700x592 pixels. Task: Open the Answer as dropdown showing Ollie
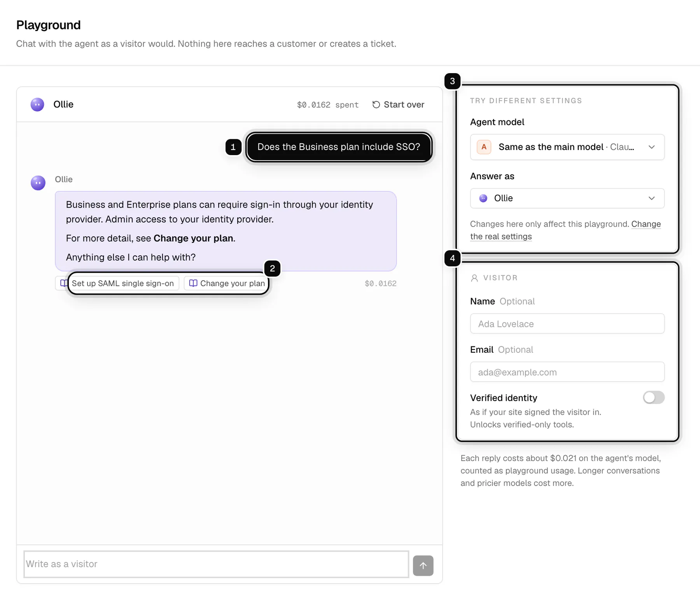(x=567, y=198)
